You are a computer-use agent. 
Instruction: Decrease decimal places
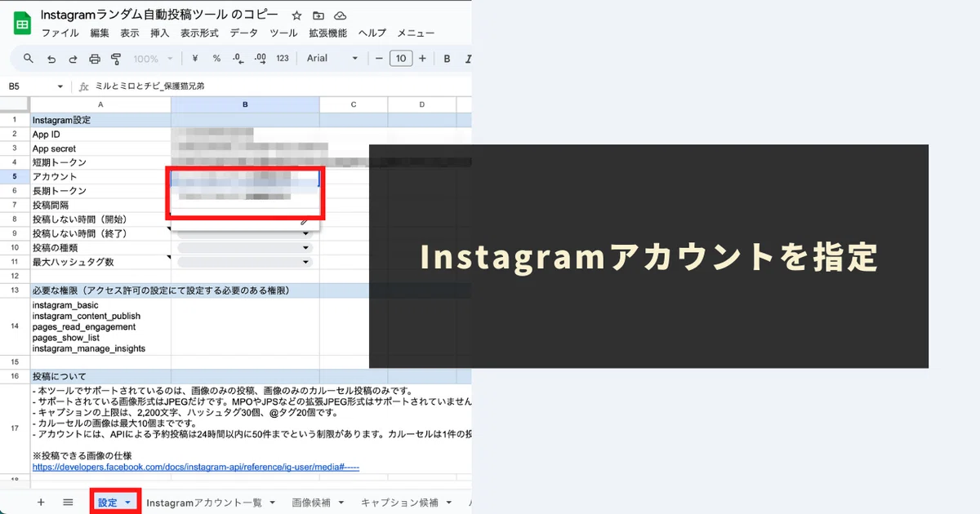click(238, 59)
